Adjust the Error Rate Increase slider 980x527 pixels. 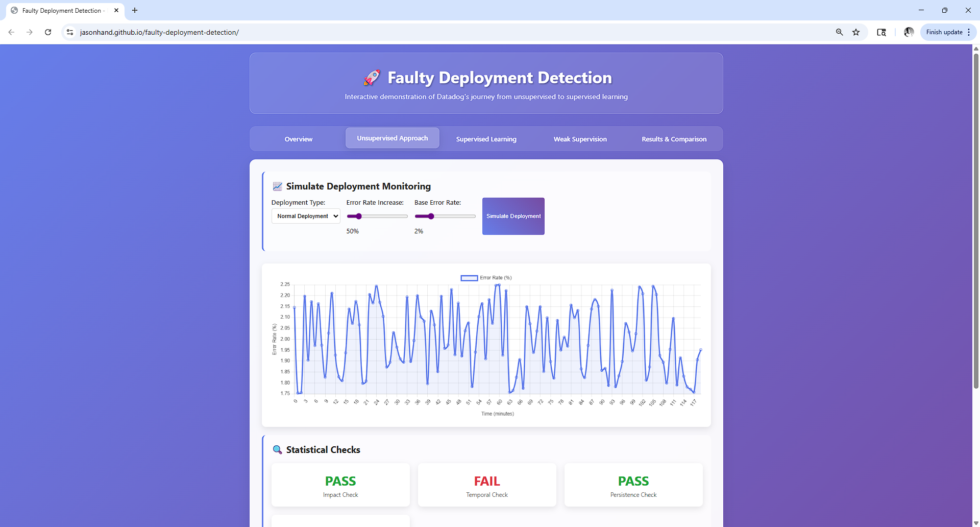click(x=377, y=217)
